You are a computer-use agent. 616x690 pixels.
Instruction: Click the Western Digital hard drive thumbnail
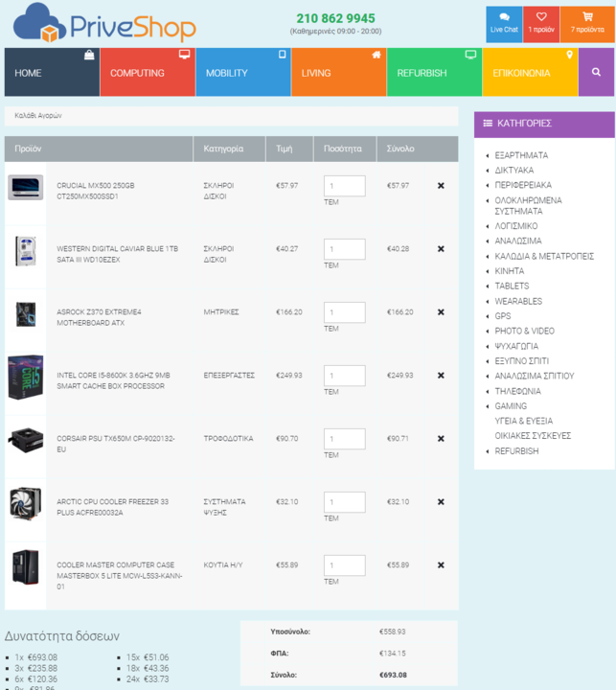pyautogui.click(x=26, y=251)
